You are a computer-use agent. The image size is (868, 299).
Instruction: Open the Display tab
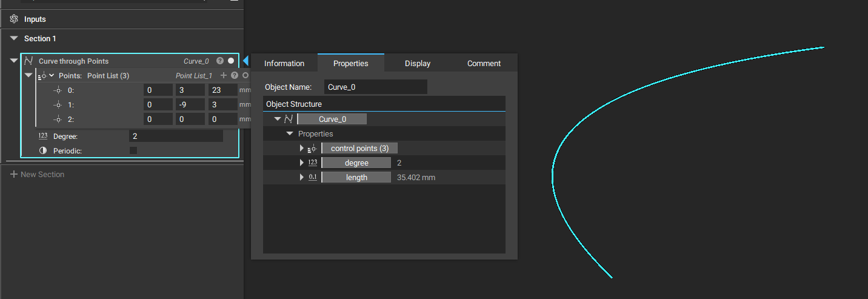[418, 63]
